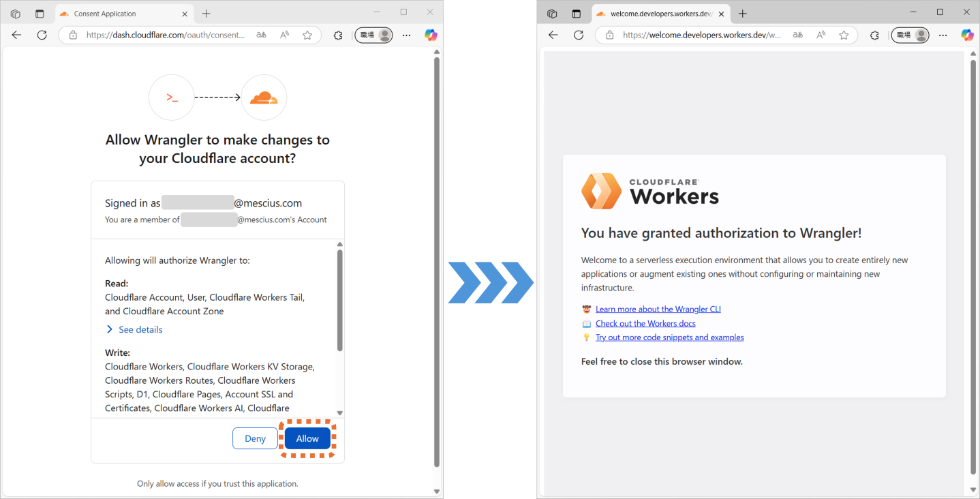980x499 pixels.
Task: Open profile button in workers.dev window
Action: tap(910, 35)
